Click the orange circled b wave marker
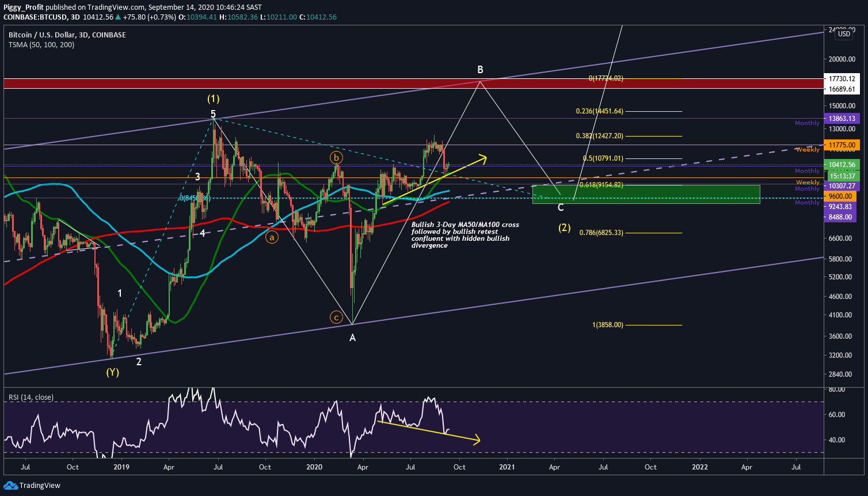The width and height of the screenshot is (868, 496). [336, 157]
